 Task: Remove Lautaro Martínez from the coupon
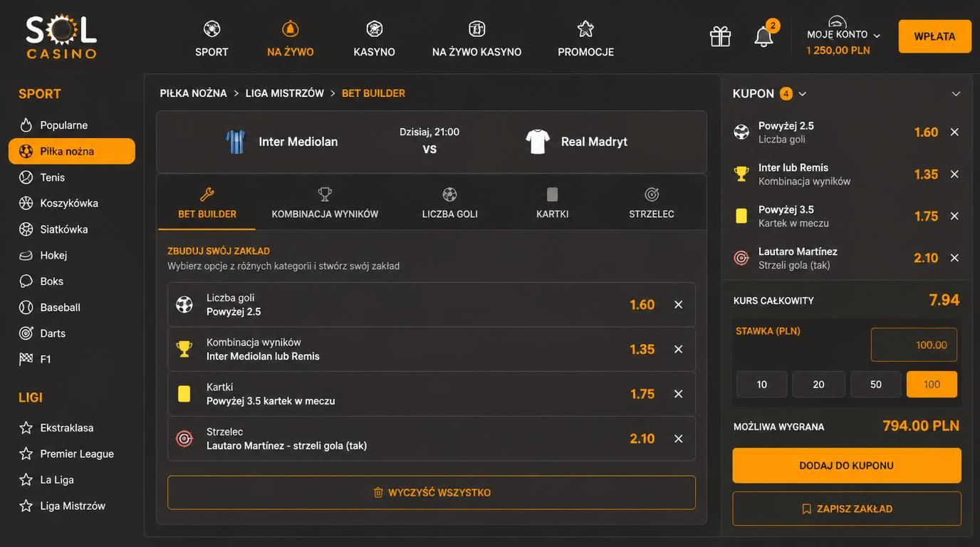point(954,258)
